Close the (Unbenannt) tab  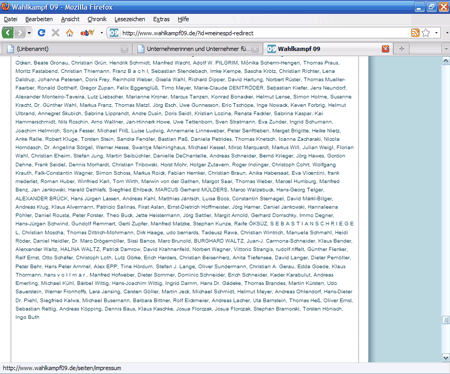[124, 49]
